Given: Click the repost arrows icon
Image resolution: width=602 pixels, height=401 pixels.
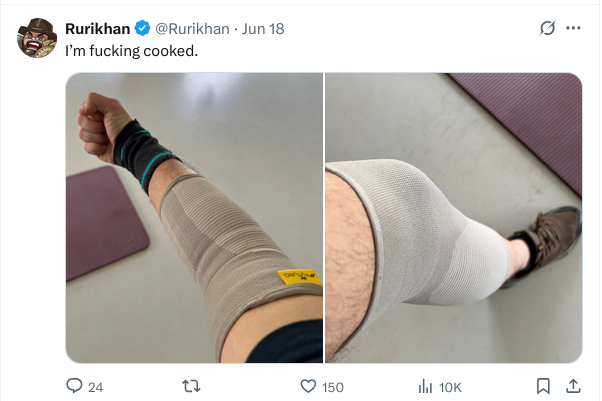Looking at the screenshot, I should [191, 386].
